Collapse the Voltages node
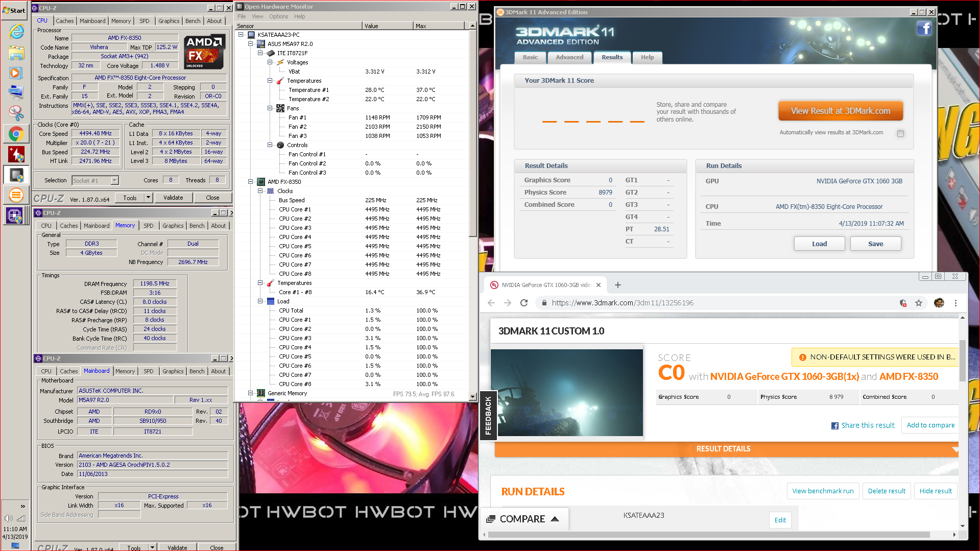 (x=270, y=62)
